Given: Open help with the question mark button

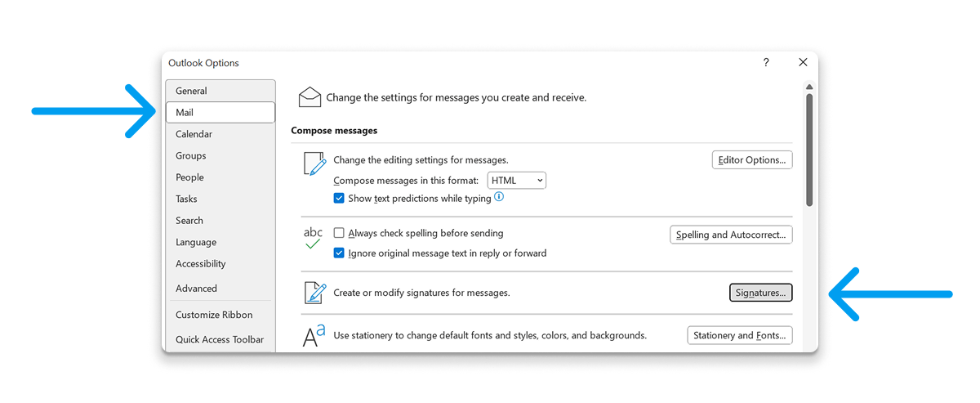Looking at the screenshot, I should [766, 62].
